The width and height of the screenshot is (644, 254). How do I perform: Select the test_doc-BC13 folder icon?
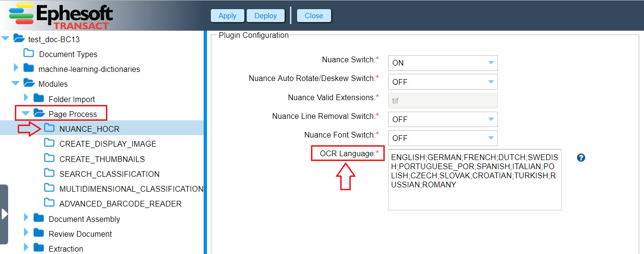click(x=19, y=38)
